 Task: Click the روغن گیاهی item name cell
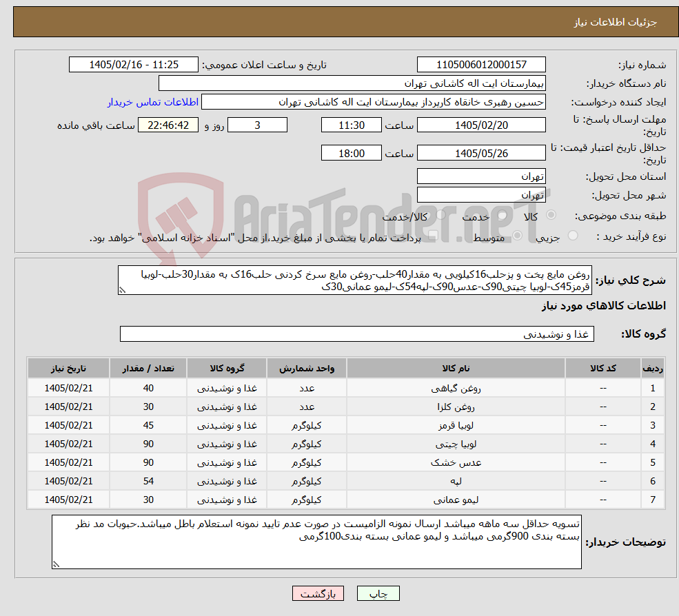(x=456, y=389)
